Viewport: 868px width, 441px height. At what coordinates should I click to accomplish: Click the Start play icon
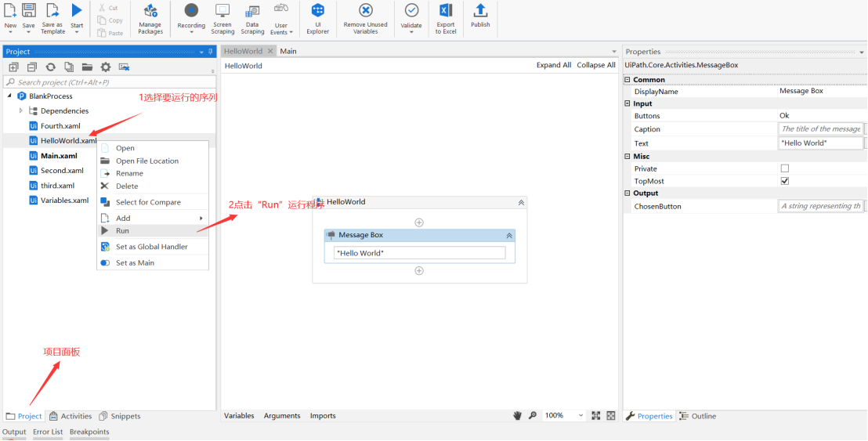pos(77,10)
